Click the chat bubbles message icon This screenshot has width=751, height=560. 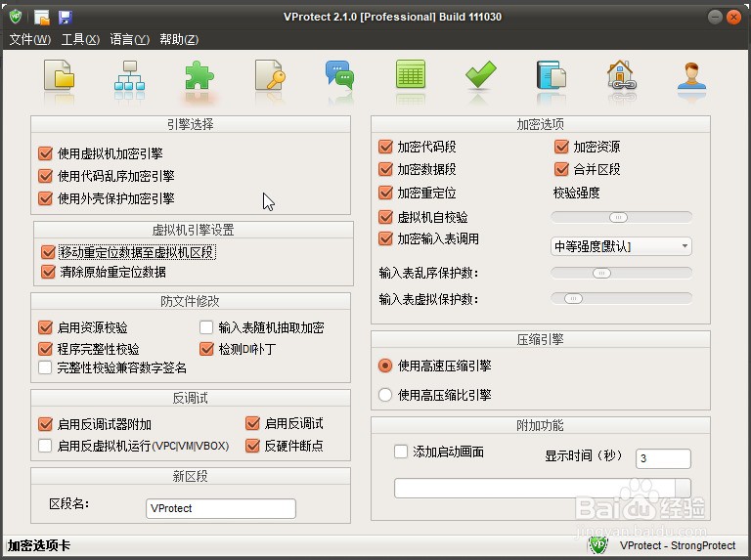339,75
